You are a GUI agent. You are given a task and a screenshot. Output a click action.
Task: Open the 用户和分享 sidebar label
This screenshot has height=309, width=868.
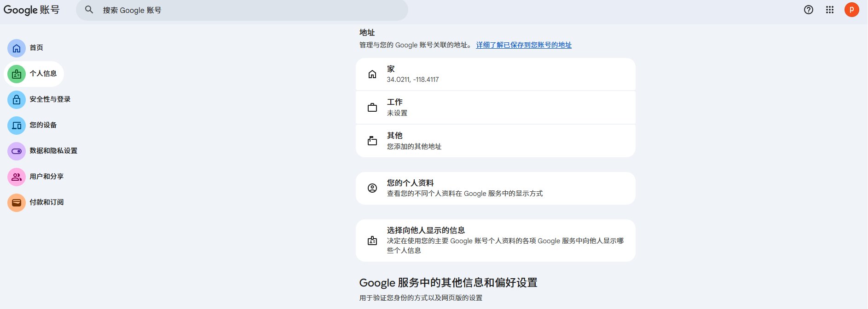[46, 177]
